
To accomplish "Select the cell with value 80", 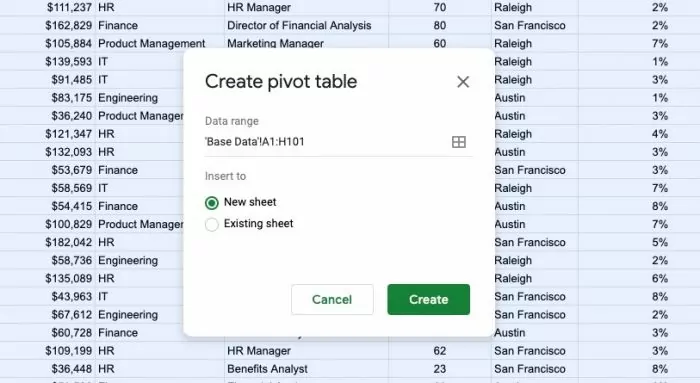I will (440, 25).
